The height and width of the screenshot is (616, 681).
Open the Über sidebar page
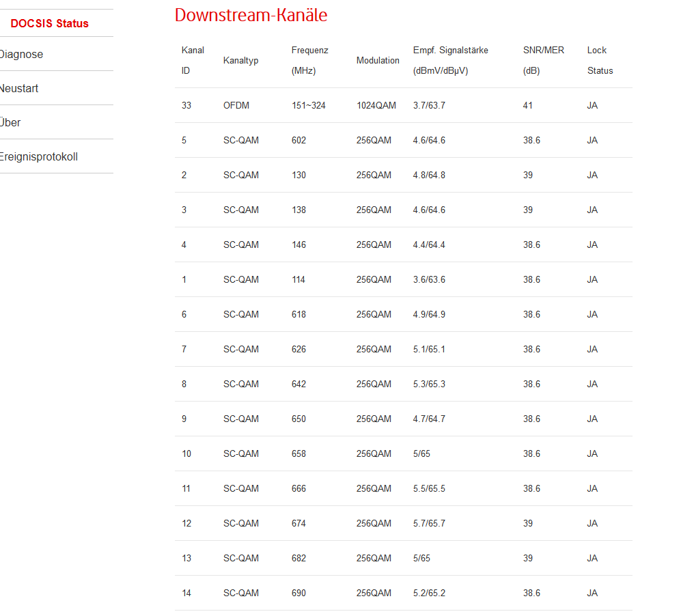coord(10,122)
